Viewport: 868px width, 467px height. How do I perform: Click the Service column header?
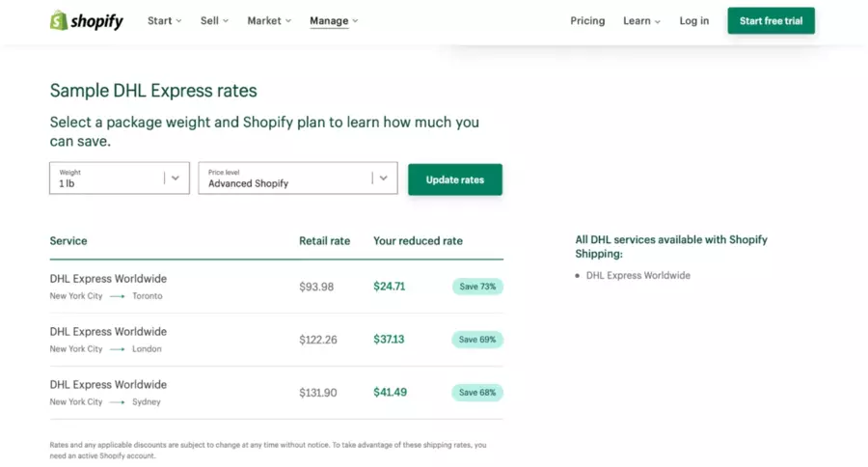[x=68, y=241]
